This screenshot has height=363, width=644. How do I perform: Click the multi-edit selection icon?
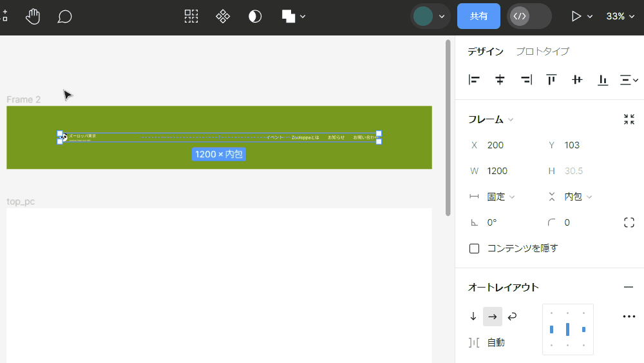(x=191, y=17)
